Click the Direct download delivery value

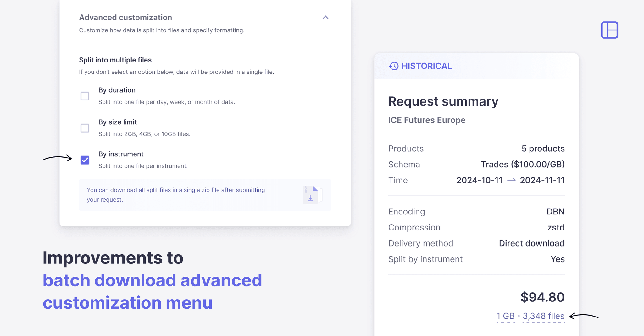click(532, 243)
